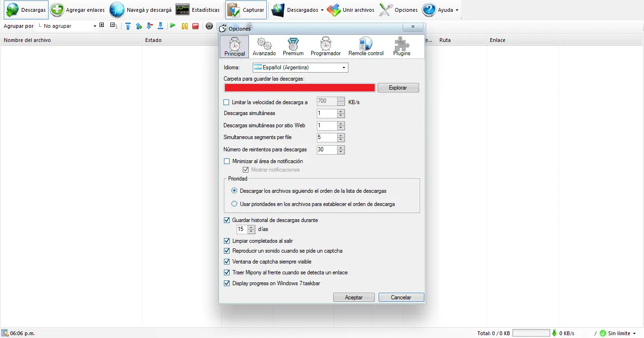644x338 pixels.
Task: Uncheck Limpiar completados al salir
Action: pyautogui.click(x=226, y=241)
